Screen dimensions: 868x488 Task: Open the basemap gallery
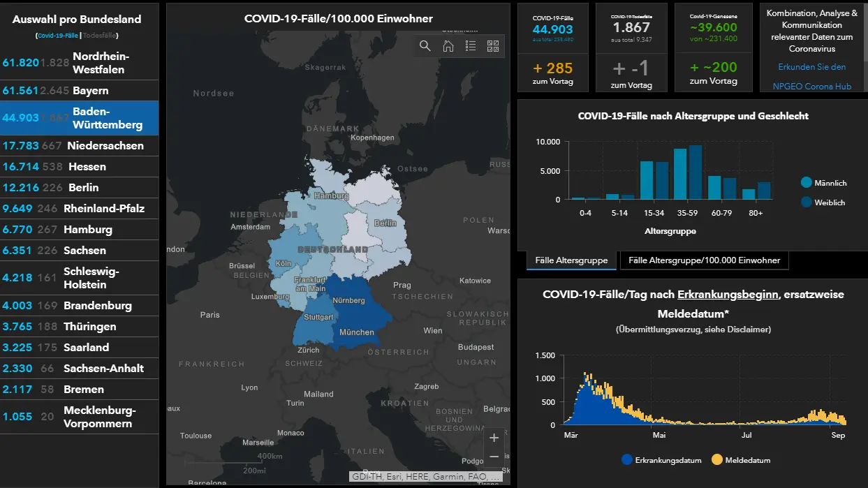(x=493, y=46)
